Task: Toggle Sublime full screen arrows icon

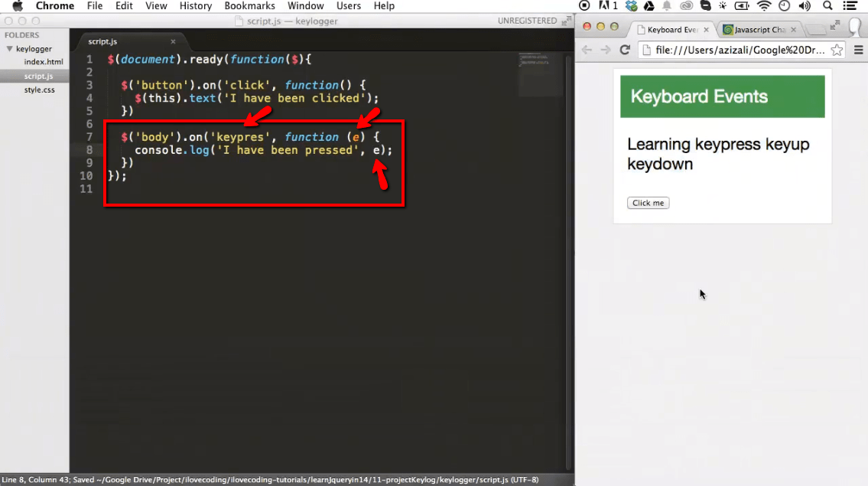Action: [566, 21]
